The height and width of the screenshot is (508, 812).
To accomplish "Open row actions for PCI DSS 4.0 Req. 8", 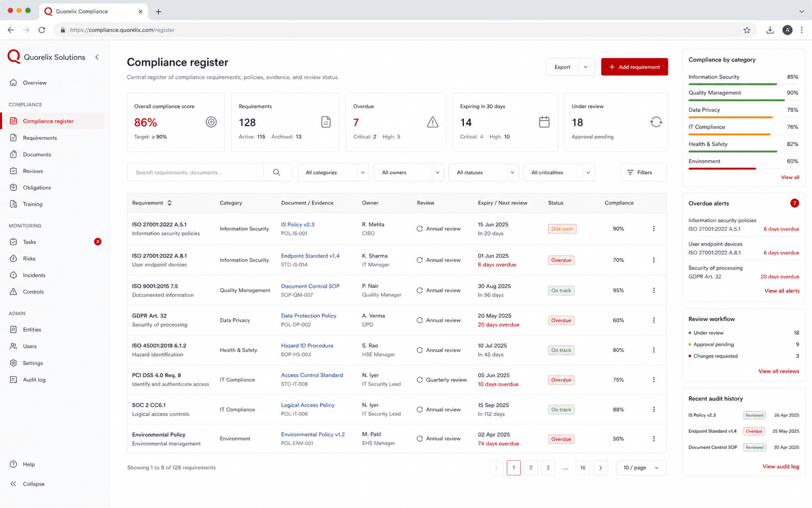I will [x=654, y=380].
